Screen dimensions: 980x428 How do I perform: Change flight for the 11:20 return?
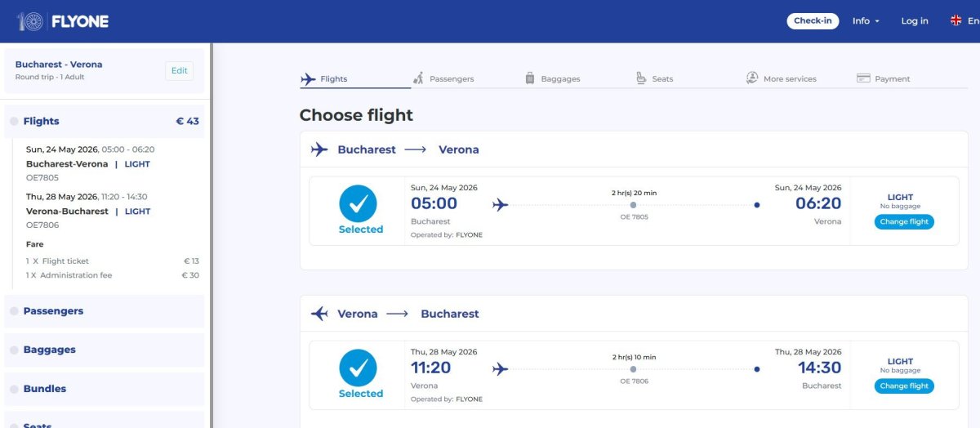[x=904, y=386]
